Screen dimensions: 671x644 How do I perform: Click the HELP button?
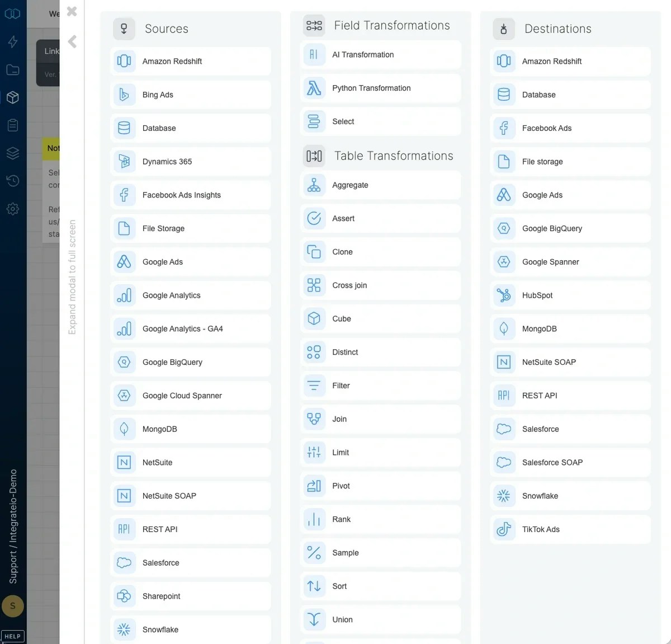click(x=12, y=636)
